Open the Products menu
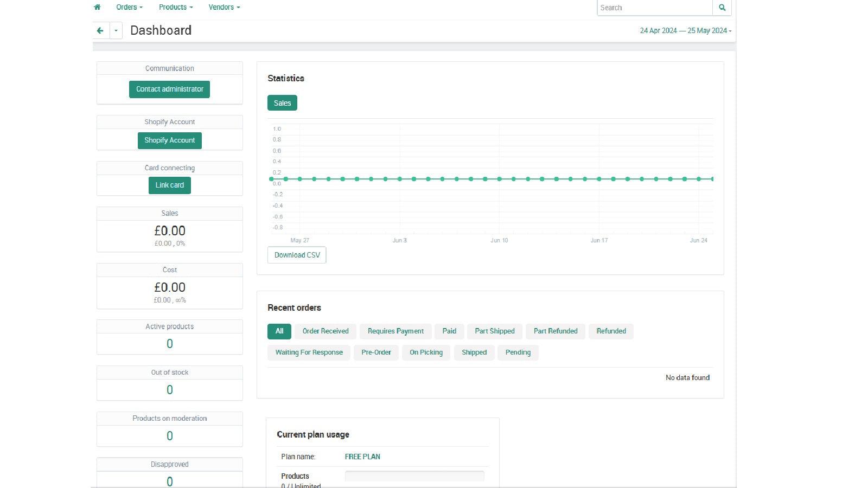This screenshot has width=868, height=488. coord(175,7)
